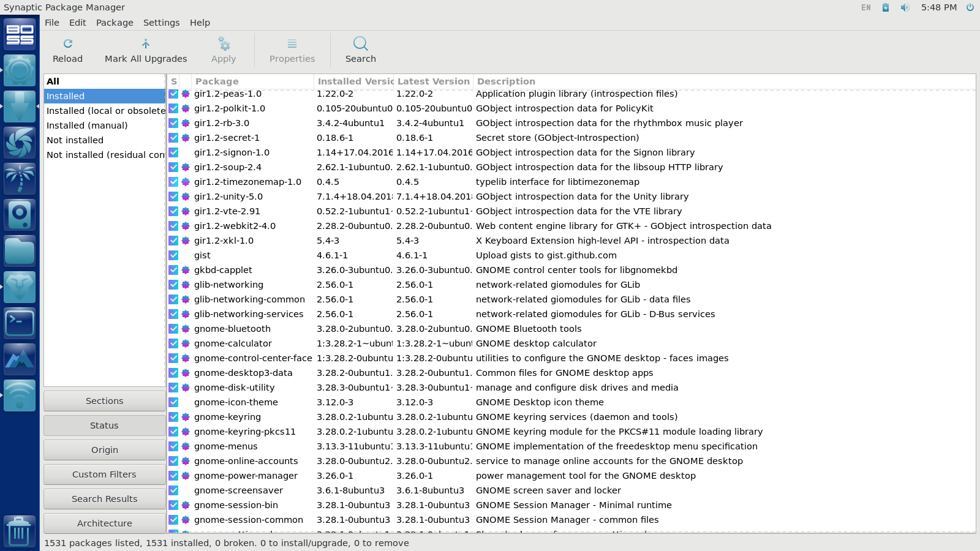Click the 5:48 PM clock

(939, 7)
